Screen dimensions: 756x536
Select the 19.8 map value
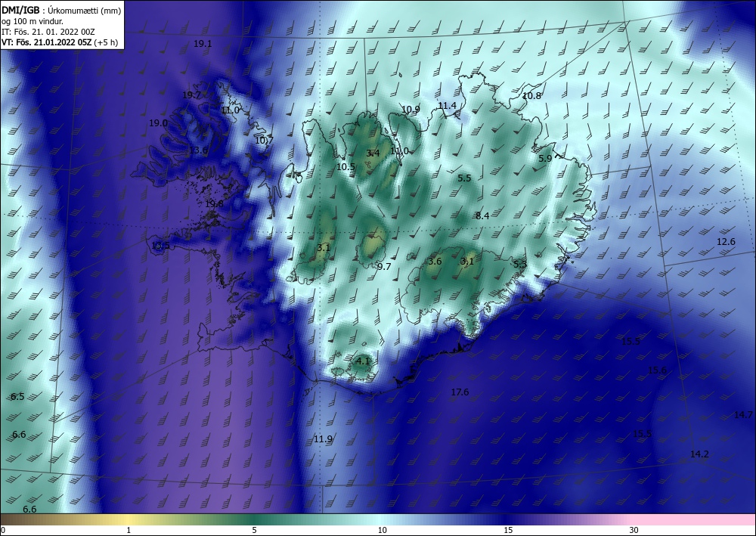[214, 204]
